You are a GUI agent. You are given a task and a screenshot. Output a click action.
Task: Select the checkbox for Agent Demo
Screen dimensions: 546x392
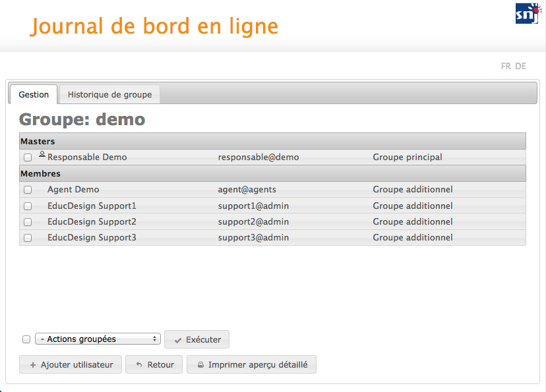tap(26, 189)
